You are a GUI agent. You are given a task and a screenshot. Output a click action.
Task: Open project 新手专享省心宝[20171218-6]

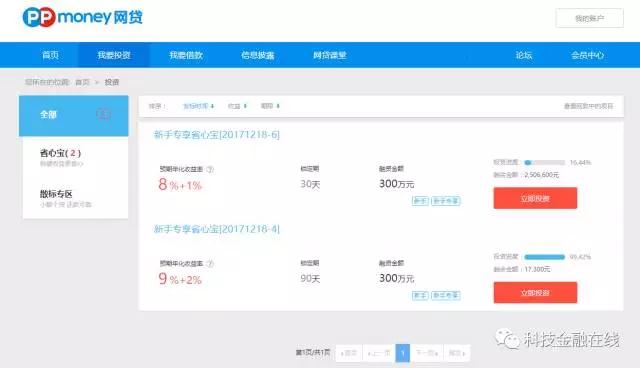click(217, 135)
